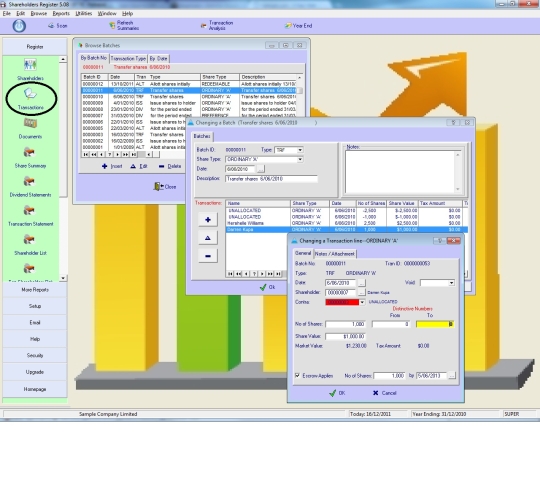Click the triangle edit transaction button
540x493 pixels.
point(208,238)
